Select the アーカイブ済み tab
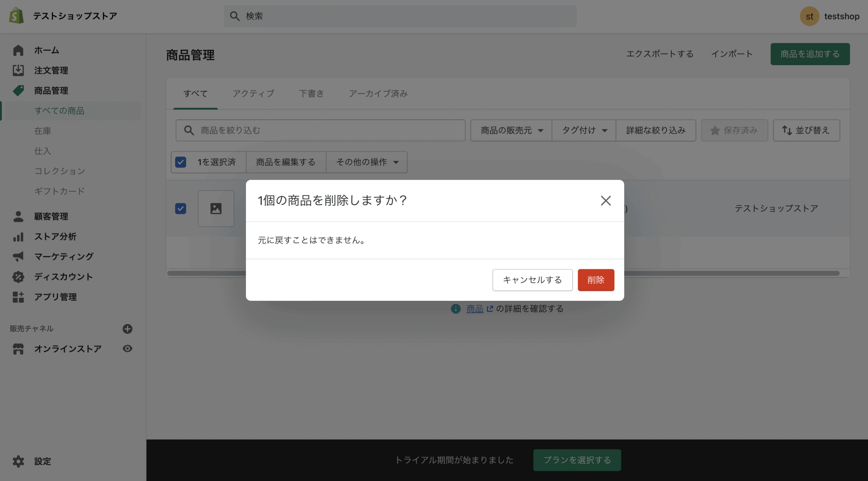The width and height of the screenshot is (868, 481). [378, 93]
